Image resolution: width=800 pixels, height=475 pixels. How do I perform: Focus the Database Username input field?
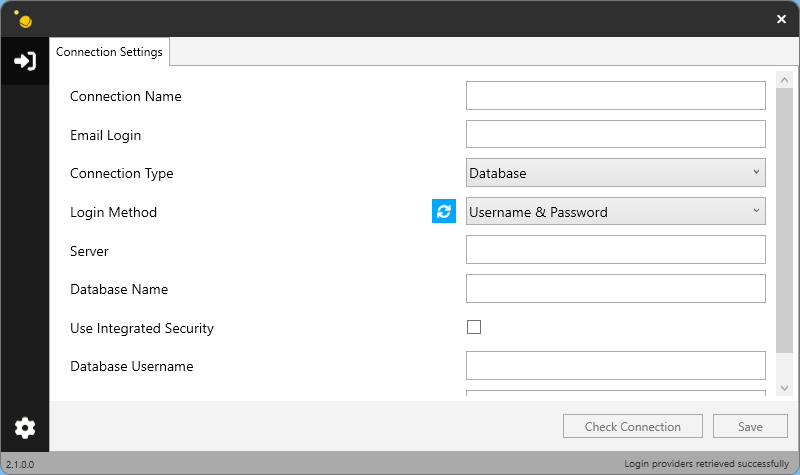(x=616, y=366)
